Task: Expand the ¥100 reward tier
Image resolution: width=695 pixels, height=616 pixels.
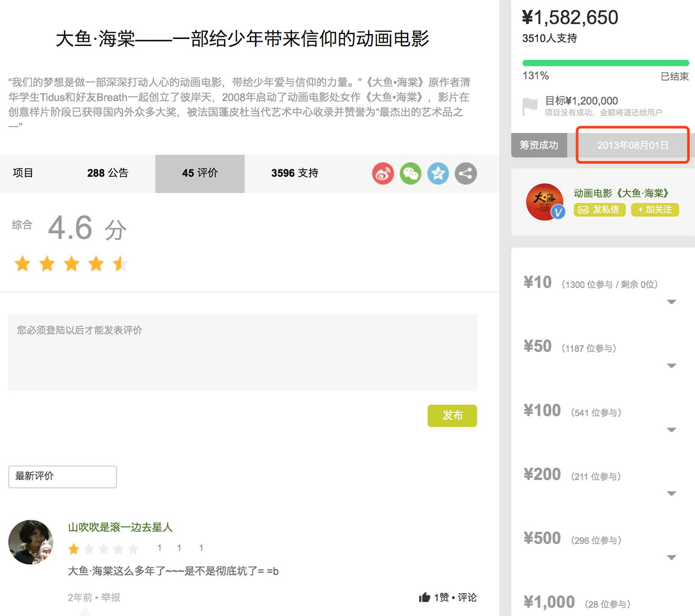Action: [x=671, y=430]
